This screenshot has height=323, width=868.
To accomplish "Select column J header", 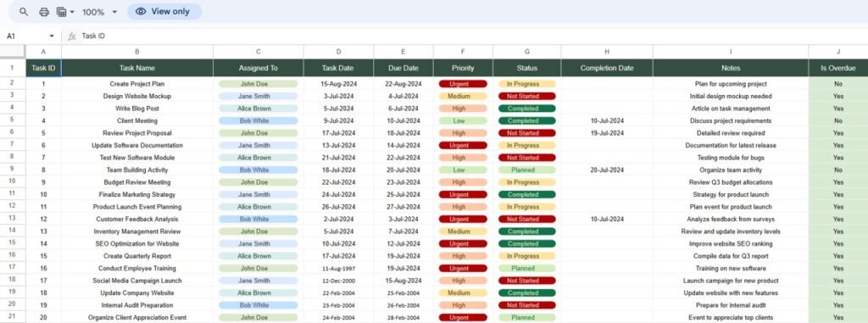I will [838, 52].
